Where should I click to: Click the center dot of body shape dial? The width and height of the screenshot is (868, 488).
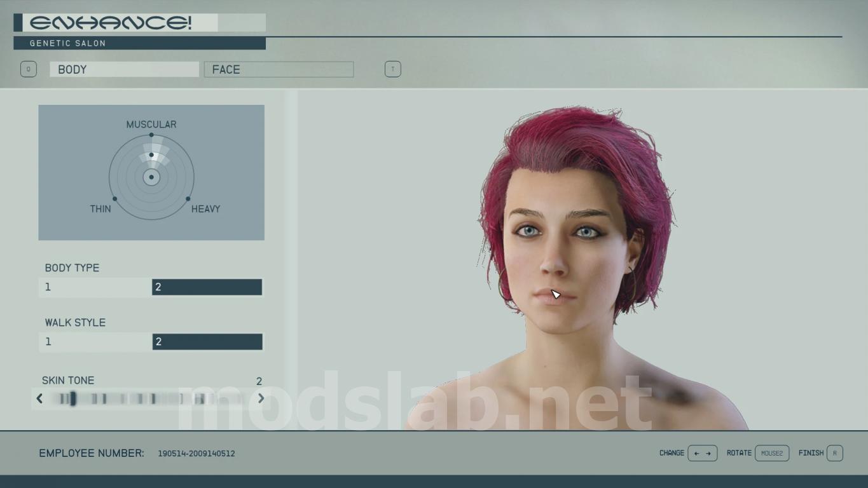point(151,177)
